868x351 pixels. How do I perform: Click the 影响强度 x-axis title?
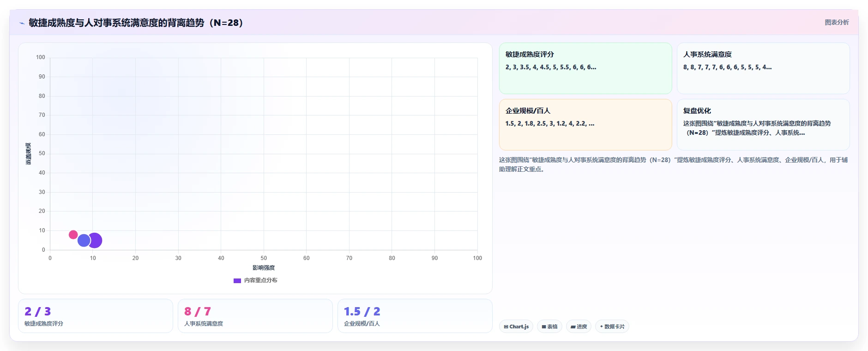pyautogui.click(x=264, y=268)
